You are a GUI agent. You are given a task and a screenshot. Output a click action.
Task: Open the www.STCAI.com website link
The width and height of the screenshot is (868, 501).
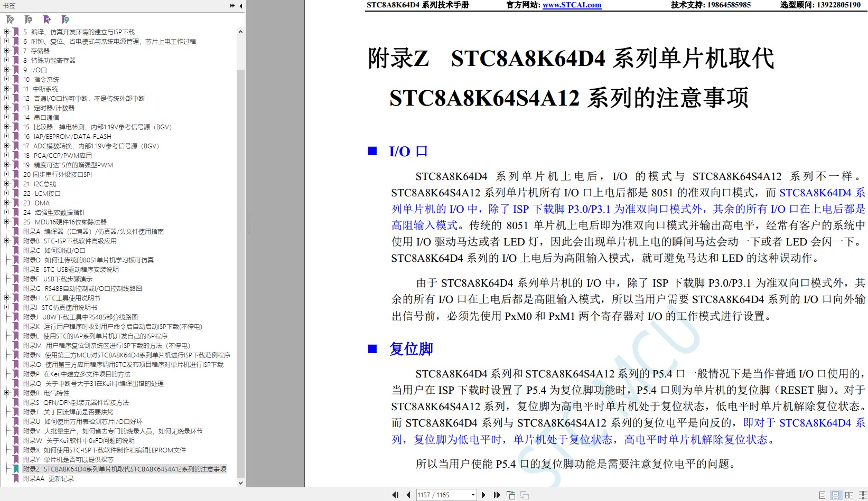click(x=572, y=5)
